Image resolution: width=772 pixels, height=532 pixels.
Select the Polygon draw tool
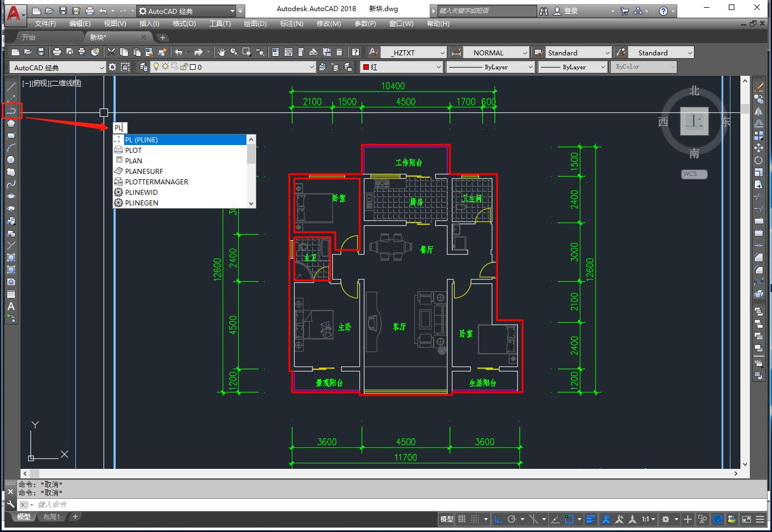[11, 123]
